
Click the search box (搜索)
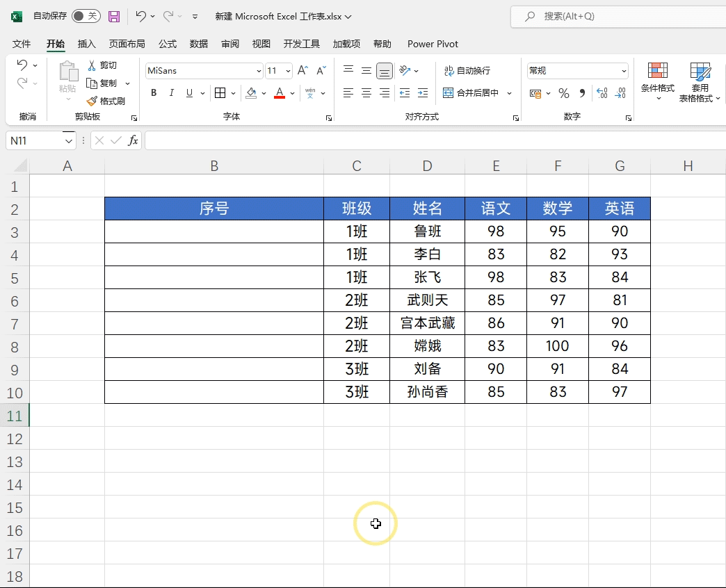point(618,17)
